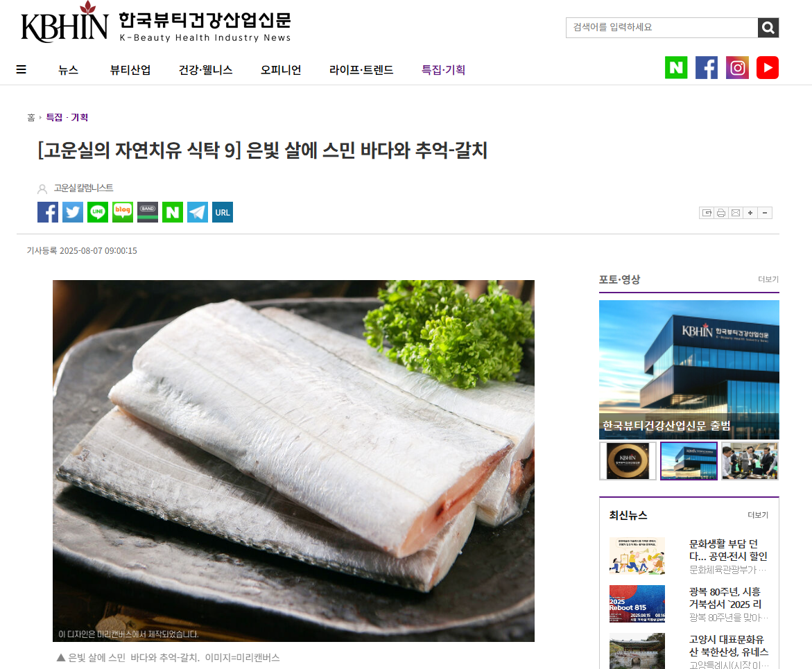Open the Instagram icon in header
This screenshot has width=812, height=669.
tap(737, 68)
